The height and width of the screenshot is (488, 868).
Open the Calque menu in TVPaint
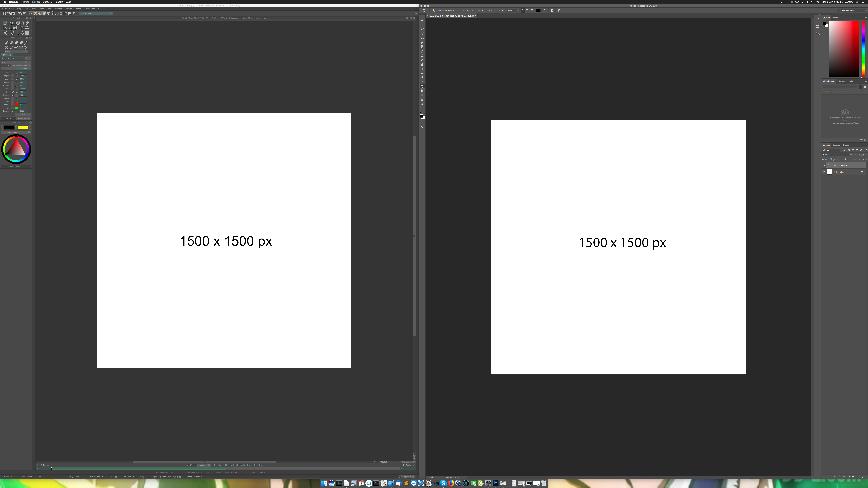[x=33, y=9]
